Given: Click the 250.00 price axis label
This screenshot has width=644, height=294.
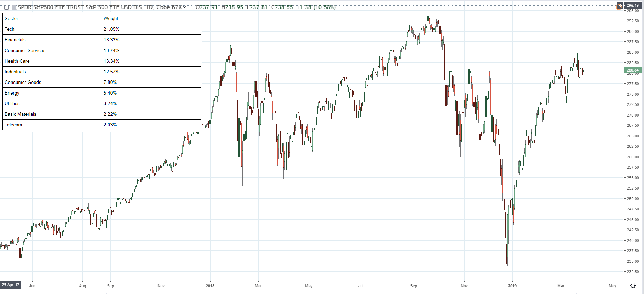Looking at the screenshot, I should coord(633,199).
